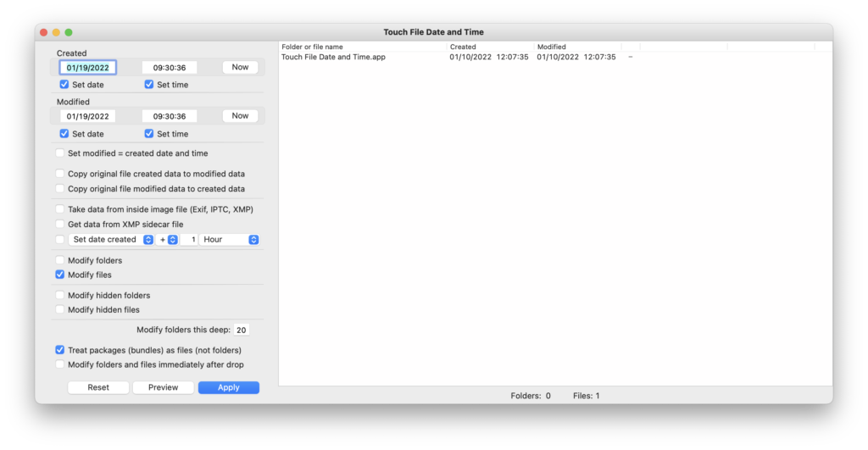Uncheck Treat packages (bundles) as files
Screen dimensions: 868x450
(x=60, y=349)
